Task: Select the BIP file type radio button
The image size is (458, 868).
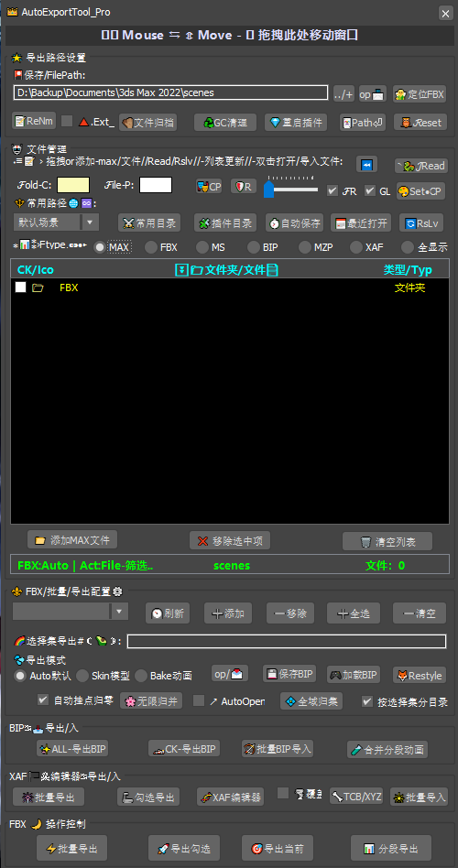Action: coord(253,247)
